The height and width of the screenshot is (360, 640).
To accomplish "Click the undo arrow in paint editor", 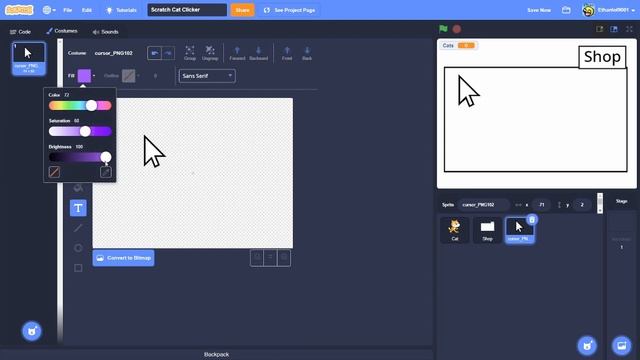I will click(154, 53).
